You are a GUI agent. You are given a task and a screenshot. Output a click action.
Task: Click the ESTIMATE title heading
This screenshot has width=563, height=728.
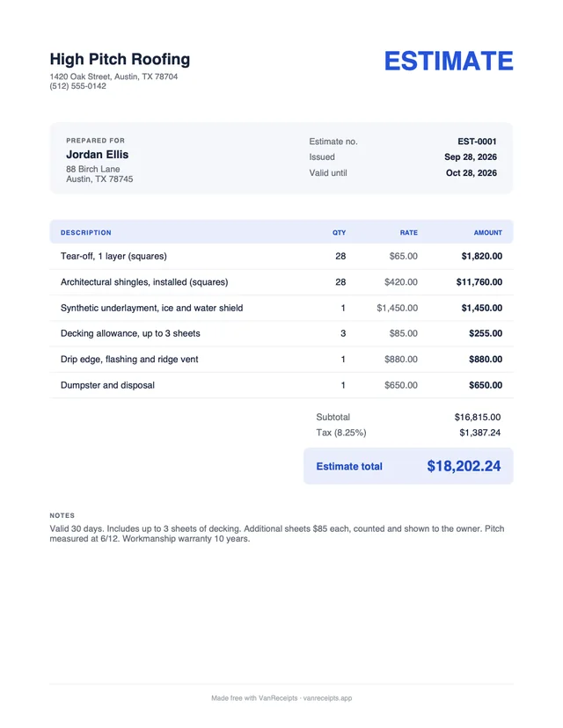coord(449,62)
